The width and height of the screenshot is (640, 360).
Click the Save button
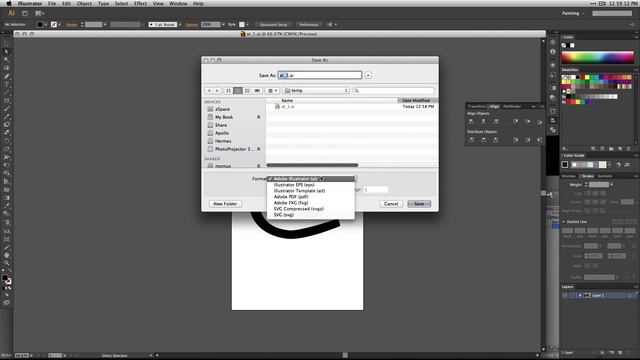[419, 204]
